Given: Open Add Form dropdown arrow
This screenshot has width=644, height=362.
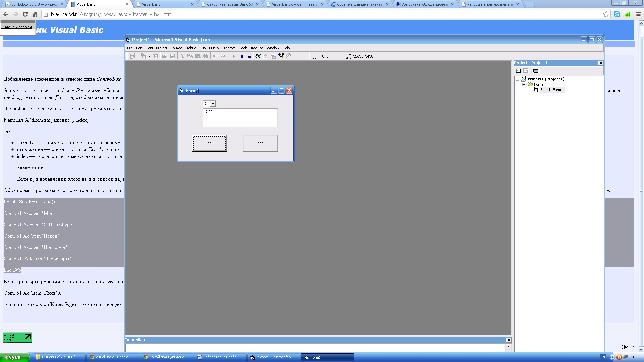Looking at the screenshot, I should click(149, 56).
